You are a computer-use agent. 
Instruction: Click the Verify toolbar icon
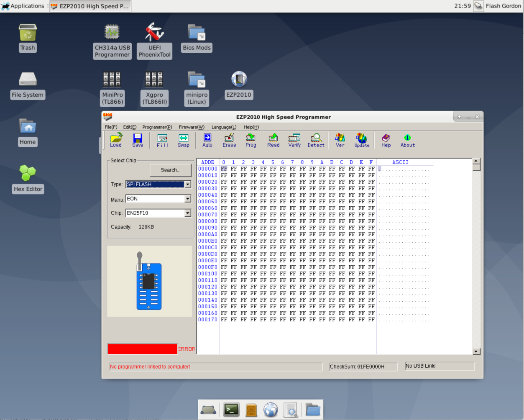click(294, 140)
